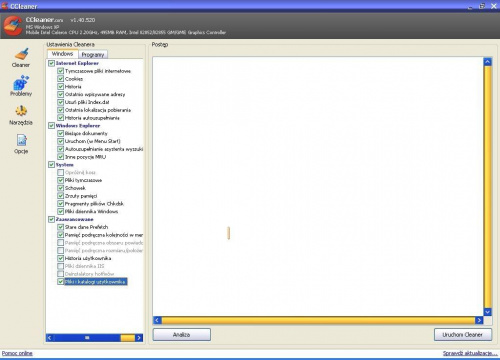
Task: Toggle the Schowek checkbox
Action: pos(61,188)
